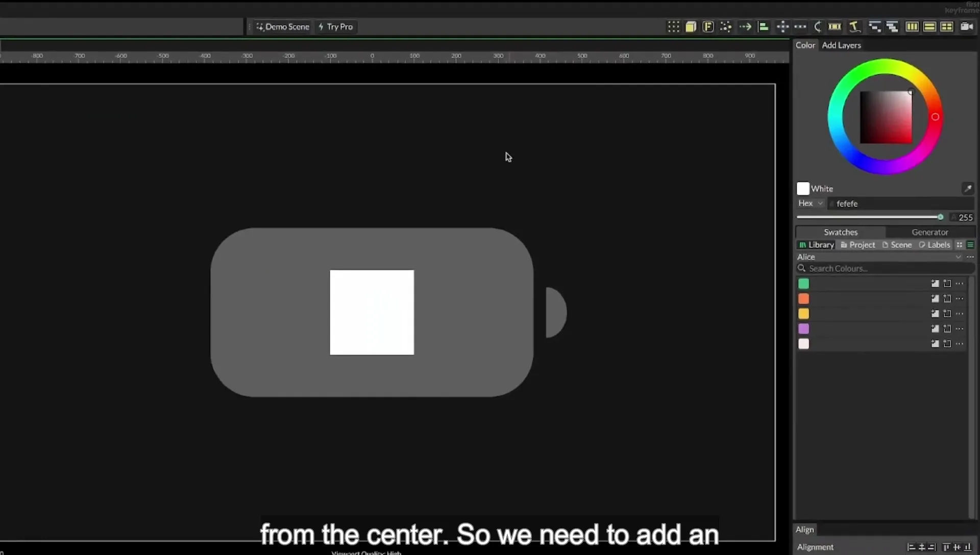Expand the Alice library dropdown
The height and width of the screenshot is (555, 980).
[958, 257]
